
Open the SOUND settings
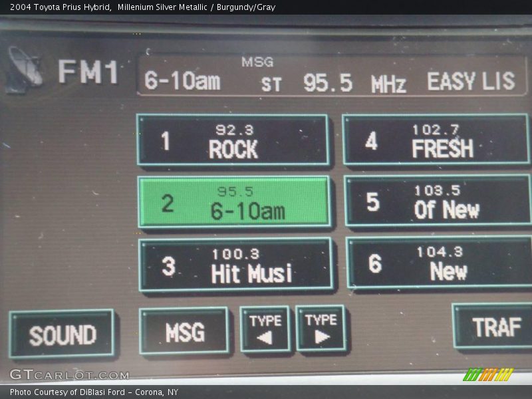tap(62, 334)
